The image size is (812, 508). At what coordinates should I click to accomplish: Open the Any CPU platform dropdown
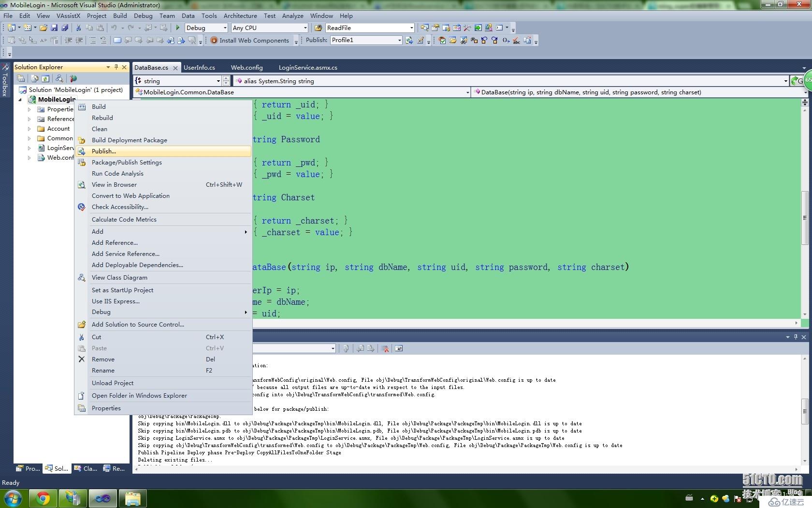pyautogui.click(x=305, y=28)
